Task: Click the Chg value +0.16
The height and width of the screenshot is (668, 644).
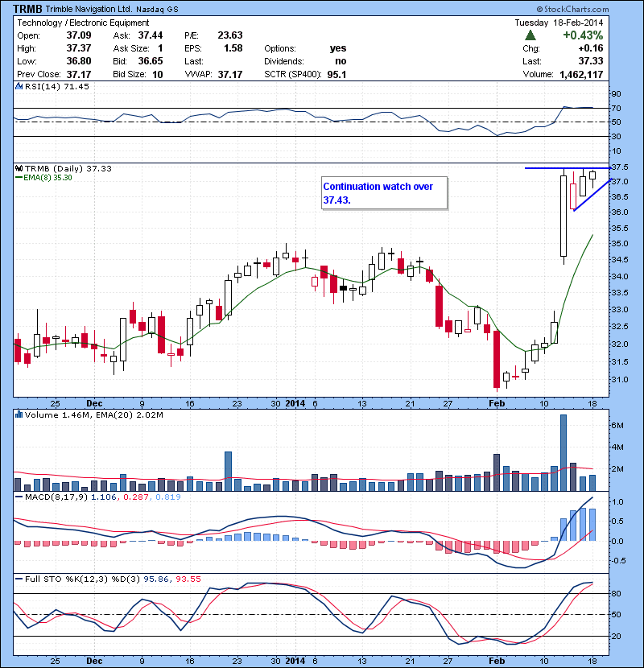Action: coord(591,48)
